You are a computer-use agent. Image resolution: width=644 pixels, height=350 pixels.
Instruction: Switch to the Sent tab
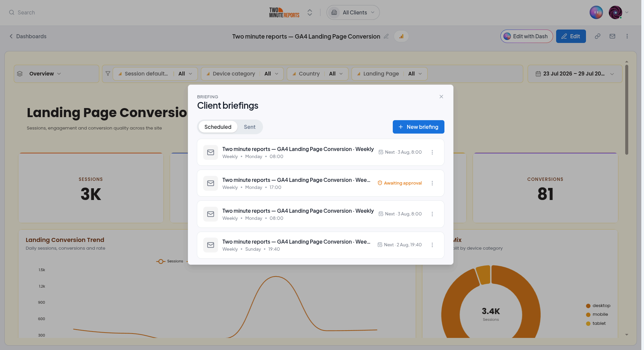250,127
